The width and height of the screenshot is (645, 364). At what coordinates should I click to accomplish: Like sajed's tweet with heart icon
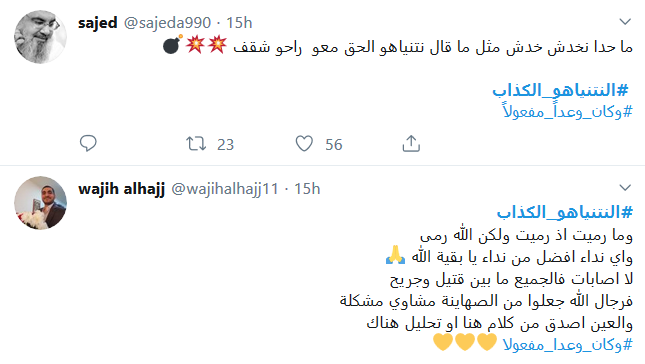point(304,144)
